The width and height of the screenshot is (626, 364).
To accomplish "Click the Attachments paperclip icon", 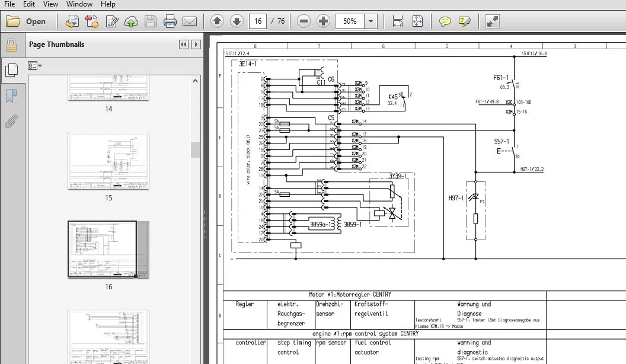I will tap(11, 121).
